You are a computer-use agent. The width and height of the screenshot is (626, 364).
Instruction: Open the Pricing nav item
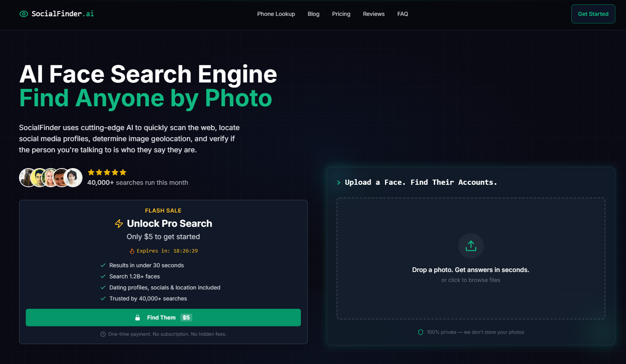(x=341, y=14)
